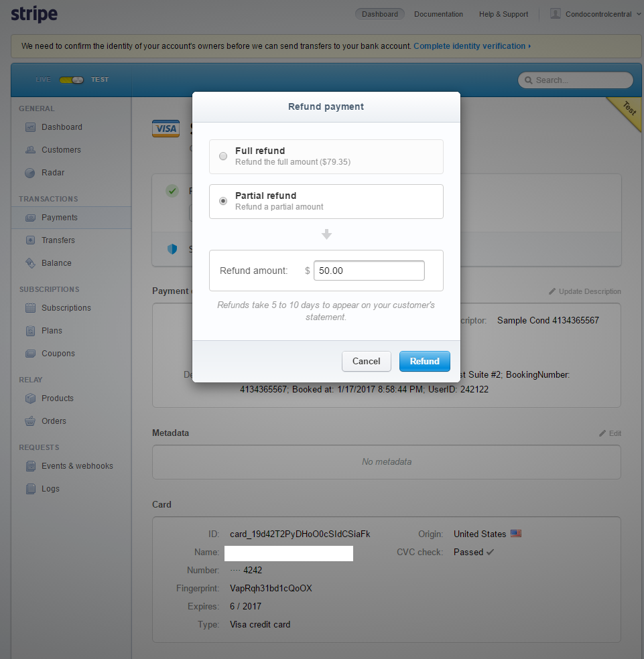Click the Customers people icon

pos(30,150)
